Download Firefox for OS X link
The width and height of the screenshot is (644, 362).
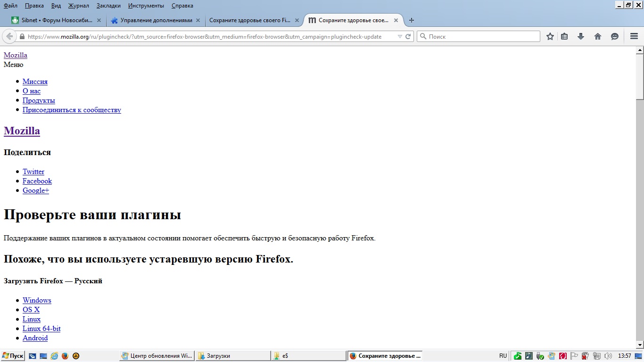click(x=31, y=310)
